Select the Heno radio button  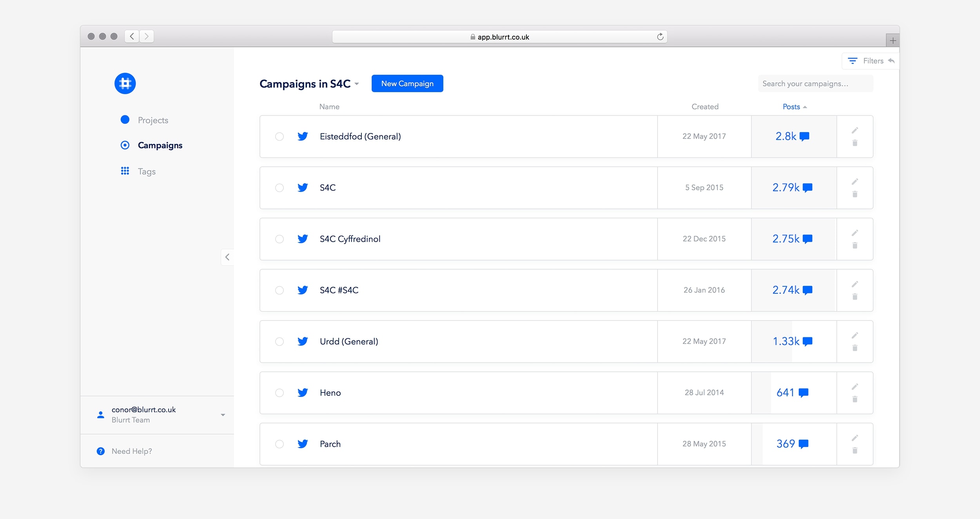pos(279,393)
